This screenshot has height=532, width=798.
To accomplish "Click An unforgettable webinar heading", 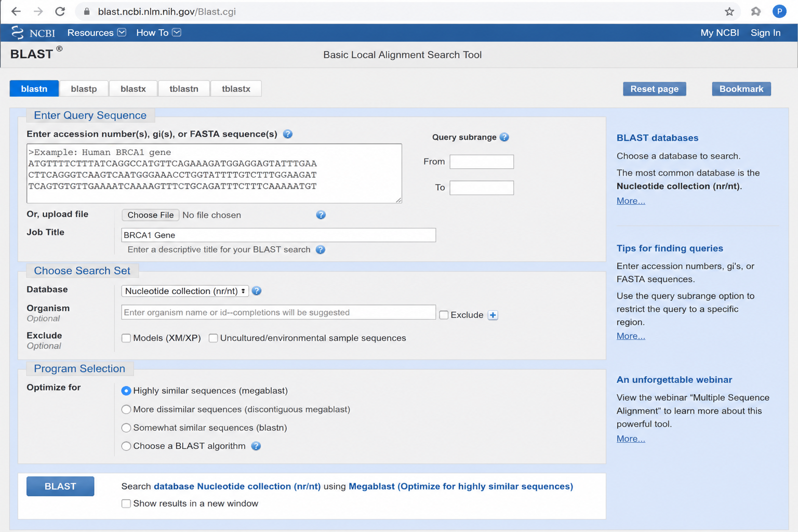I will [x=674, y=380].
